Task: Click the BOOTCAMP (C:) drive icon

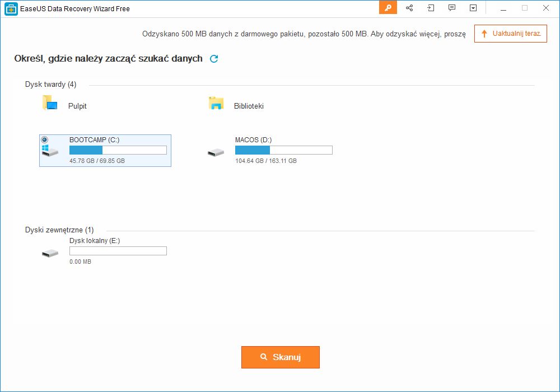Action: tap(50, 150)
